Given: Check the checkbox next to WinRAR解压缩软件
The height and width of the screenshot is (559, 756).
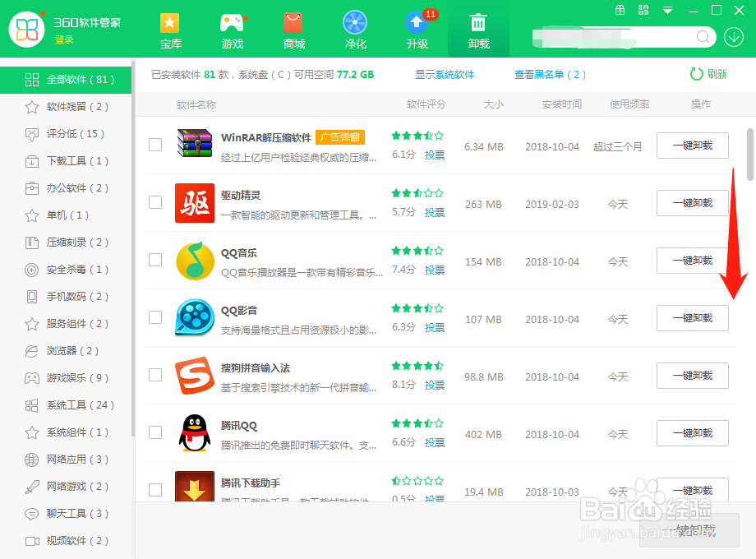Looking at the screenshot, I should pos(155,145).
